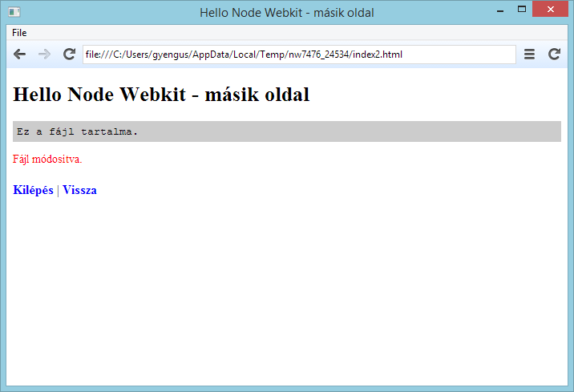Screen dimensions: 574x392
Task: Click the Kilépés link to exit
Action: pyautogui.click(x=34, y=190)
